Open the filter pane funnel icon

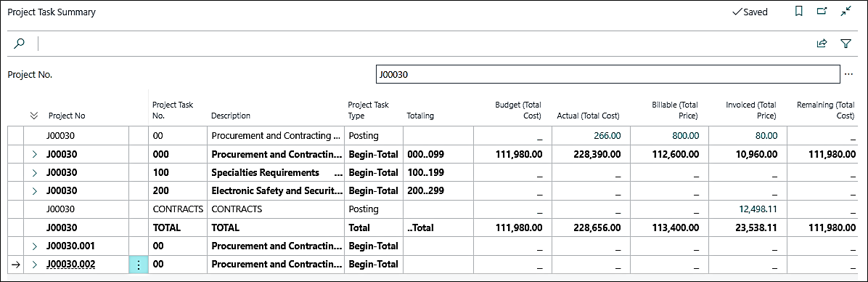click(846, 43)
